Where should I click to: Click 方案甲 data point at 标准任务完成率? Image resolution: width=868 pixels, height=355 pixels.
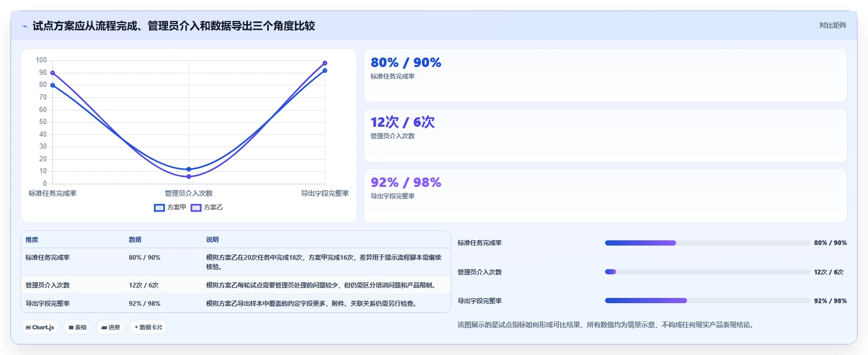click(52, 85)
